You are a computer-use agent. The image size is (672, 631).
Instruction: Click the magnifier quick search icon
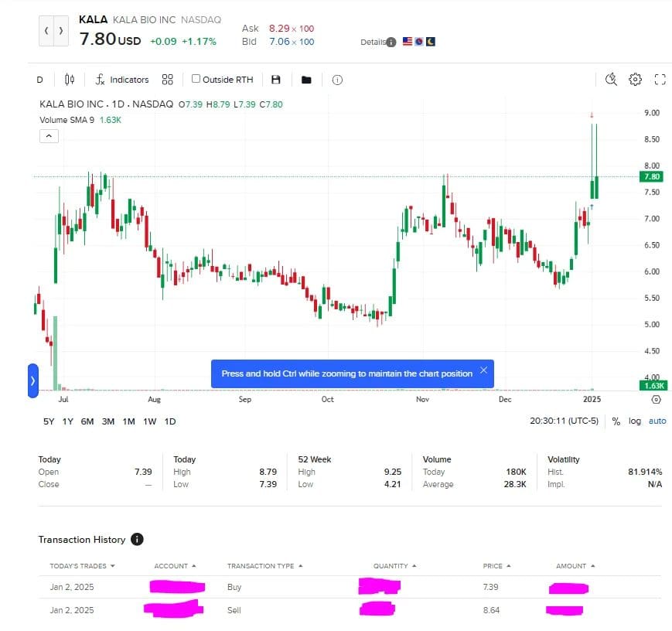click(x=611, y=79)
